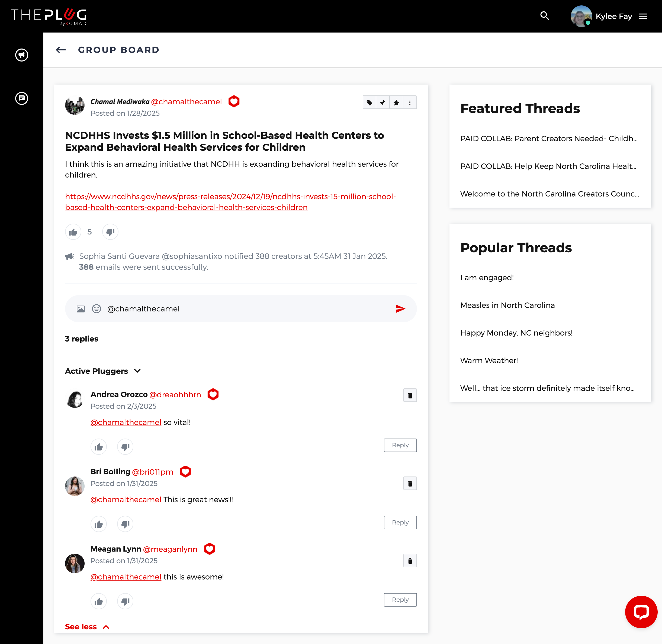The width and height of the screenshot is (662, 644).
Task: Open the emoji picker in the reply box
Action: (x=97, y=308)
